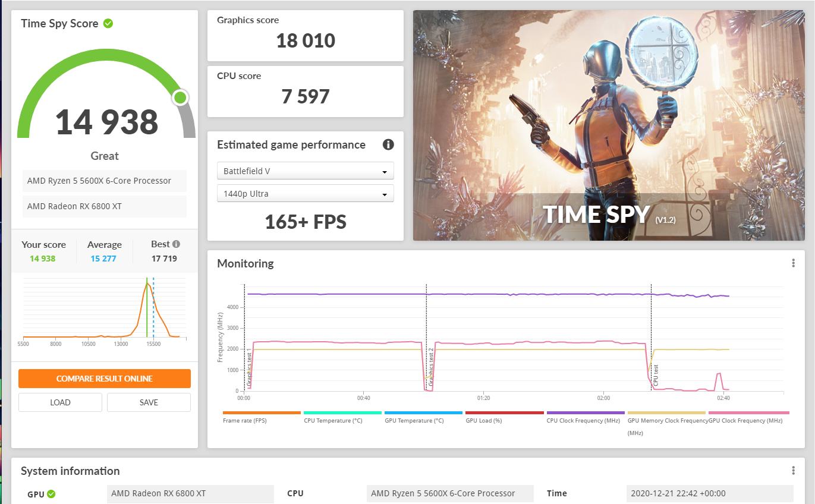
Task: Open the System information three-dot menu
Action: pyautogui.click(x=793, y=470)
